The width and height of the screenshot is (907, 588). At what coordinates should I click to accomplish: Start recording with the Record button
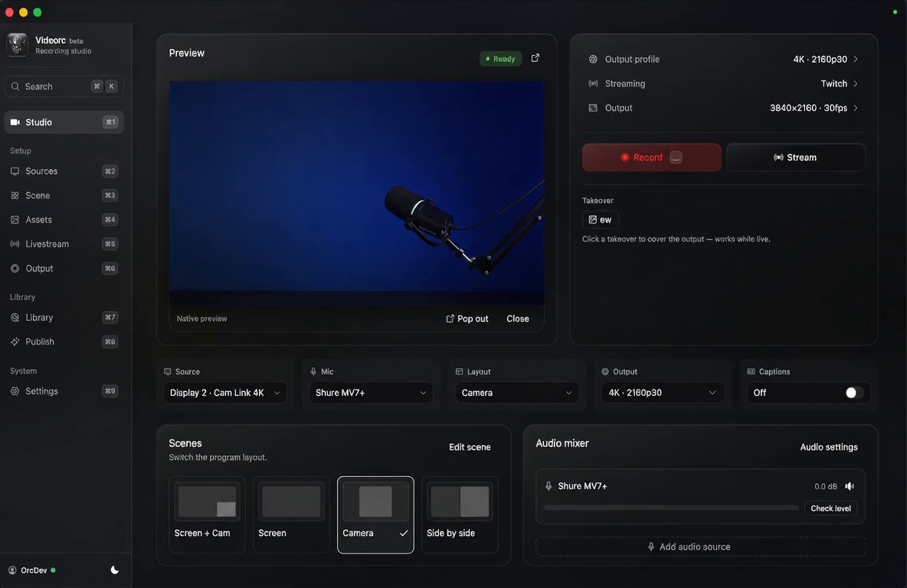tap(651, 157)
